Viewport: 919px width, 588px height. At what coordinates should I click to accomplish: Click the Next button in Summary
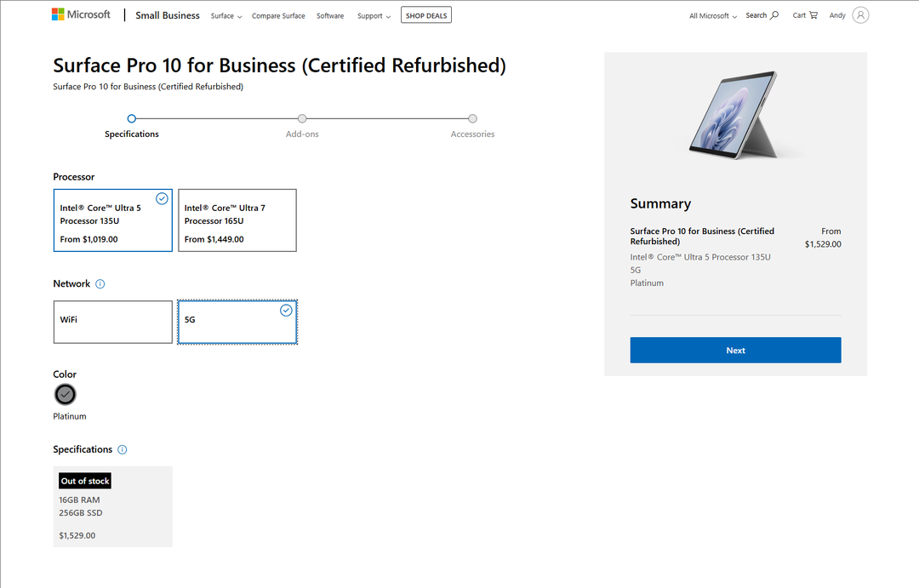pyautogui.click(x=735, y=350)
